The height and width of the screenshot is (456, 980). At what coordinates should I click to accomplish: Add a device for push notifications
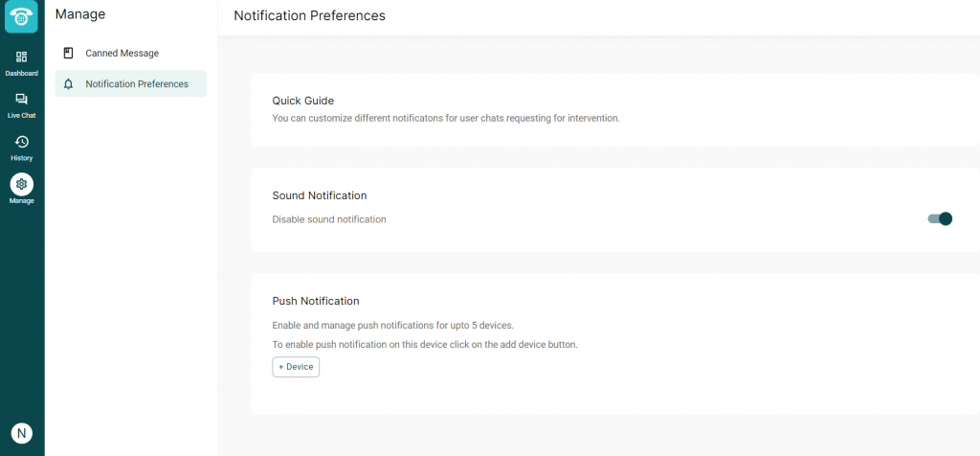coord(296,367)
